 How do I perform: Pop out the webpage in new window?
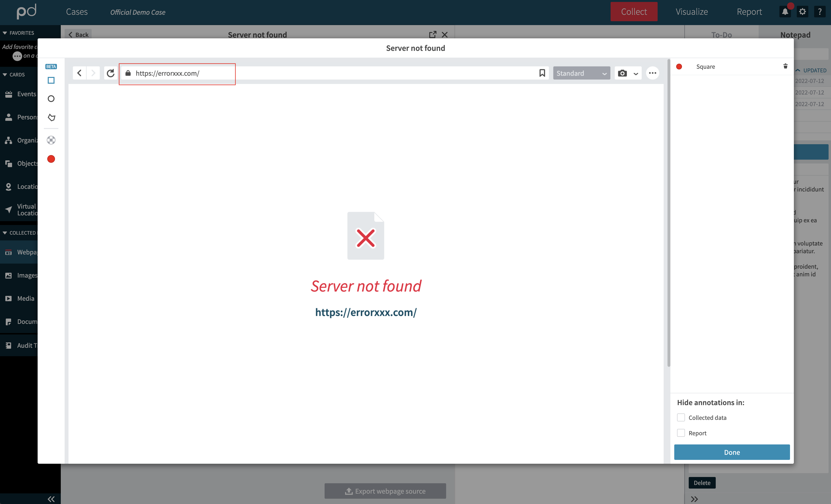[432, 34]
